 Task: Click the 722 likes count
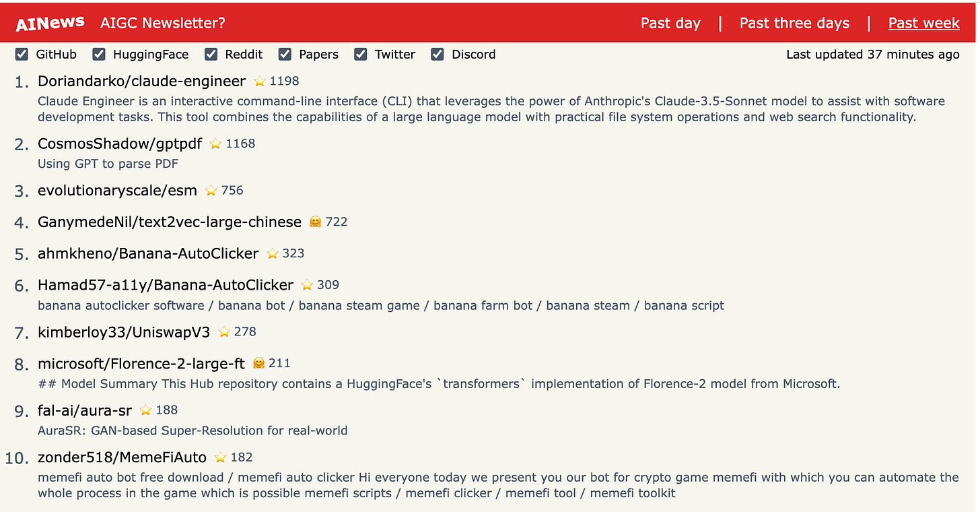click(337, 222)
